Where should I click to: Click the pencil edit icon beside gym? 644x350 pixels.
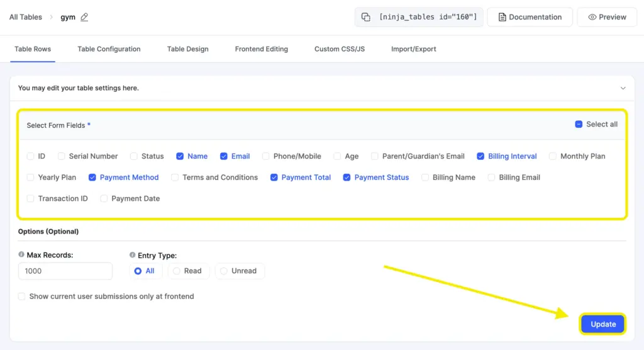(x=84, y=17)
